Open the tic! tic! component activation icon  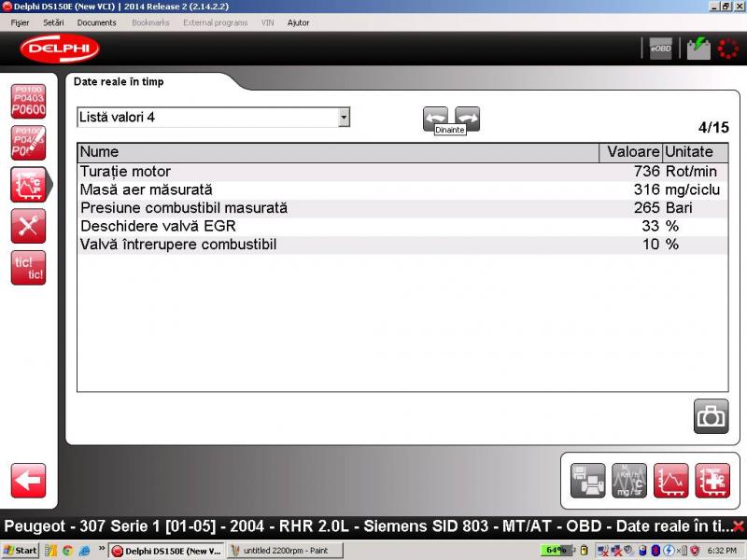29,268
